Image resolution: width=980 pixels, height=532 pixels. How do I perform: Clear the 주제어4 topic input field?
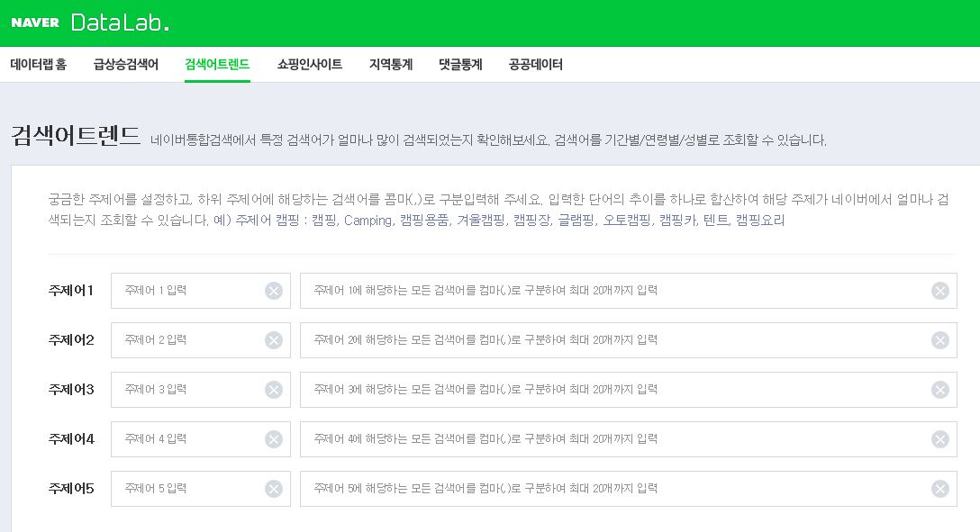coord(274,438)
